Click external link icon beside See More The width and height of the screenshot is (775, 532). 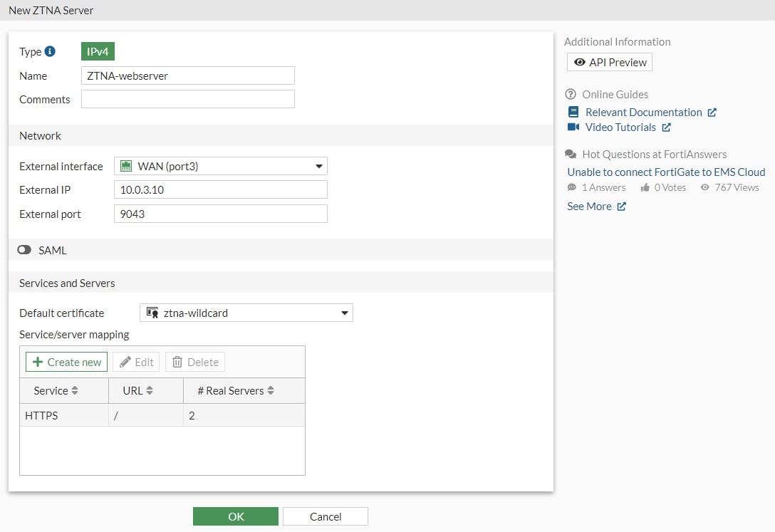pyautogui.click(x=621, y=207)
